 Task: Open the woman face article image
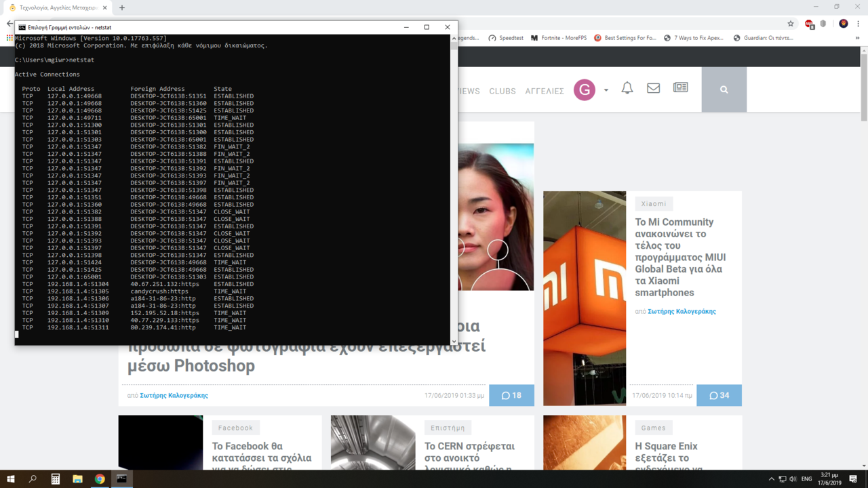pyautogui.click(x=496, y=217)
